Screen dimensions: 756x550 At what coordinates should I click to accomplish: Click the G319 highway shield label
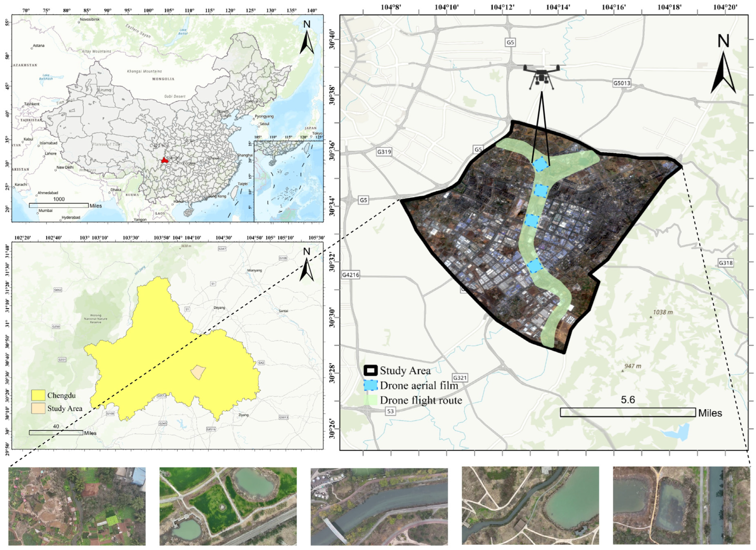(x=384, y=152)
